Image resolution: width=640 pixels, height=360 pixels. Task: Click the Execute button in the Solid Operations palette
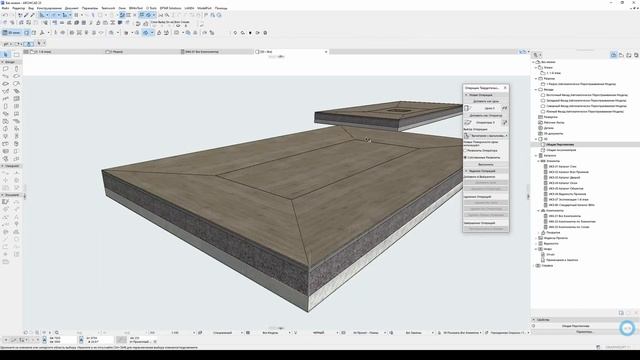pyautogui.click(x=486, y=164)
